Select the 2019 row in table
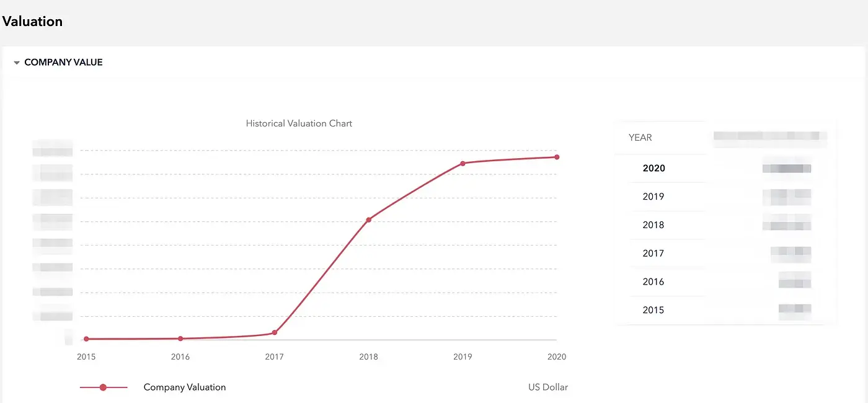868x403 pixels. 725,197
